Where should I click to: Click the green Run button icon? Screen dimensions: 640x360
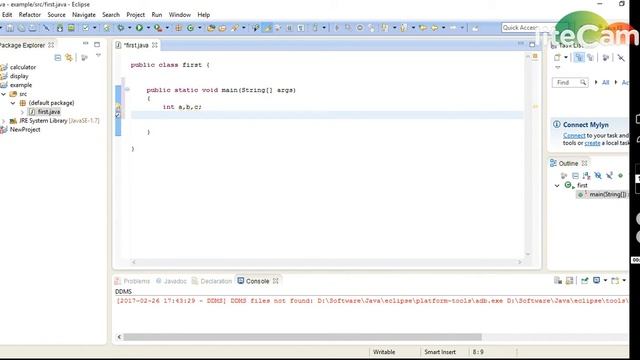(x=139, y=28)
